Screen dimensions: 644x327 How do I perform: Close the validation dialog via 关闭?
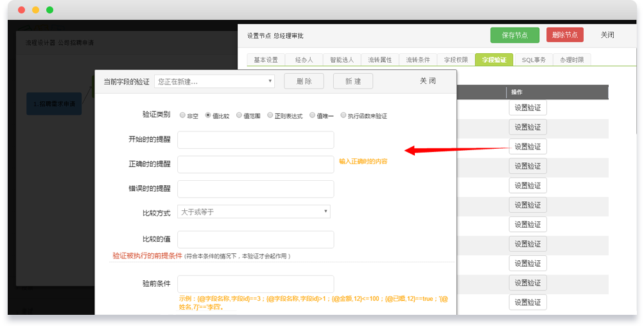click(x=428, y=81)
